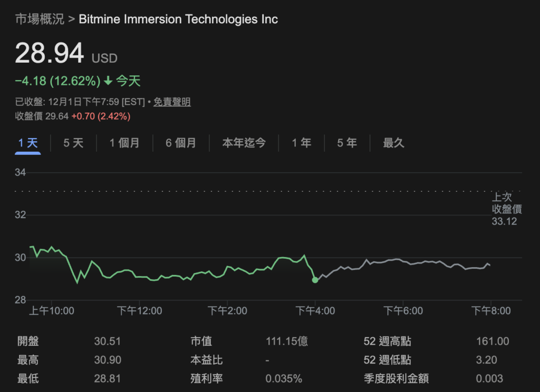Click the 市場概況 breadcrumb link
The height and width of the screenshot is (392, 540).
click(40, 19)
